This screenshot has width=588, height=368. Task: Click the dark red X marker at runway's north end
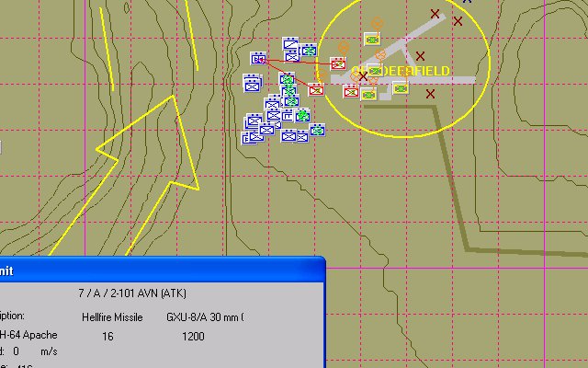pos(435,14)
